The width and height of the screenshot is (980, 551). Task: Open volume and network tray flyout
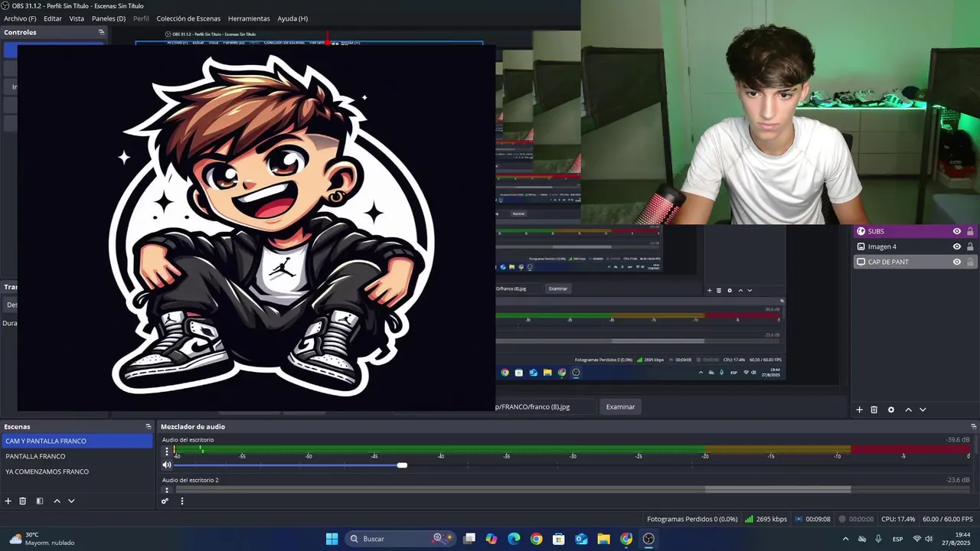923,539
